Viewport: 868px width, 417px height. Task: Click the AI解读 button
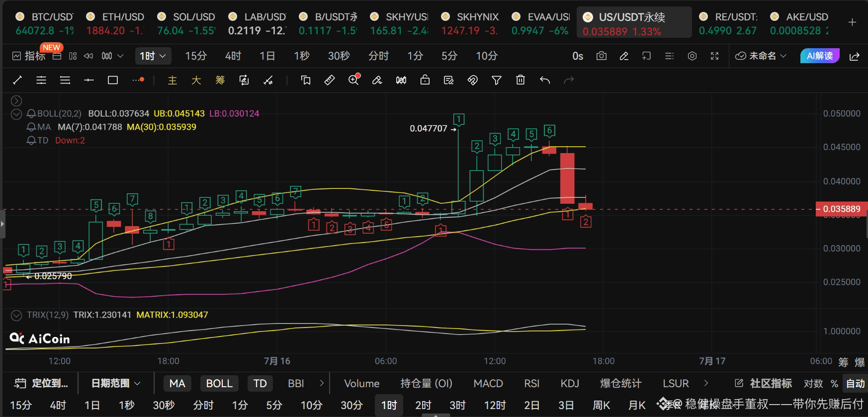point(820,56)
